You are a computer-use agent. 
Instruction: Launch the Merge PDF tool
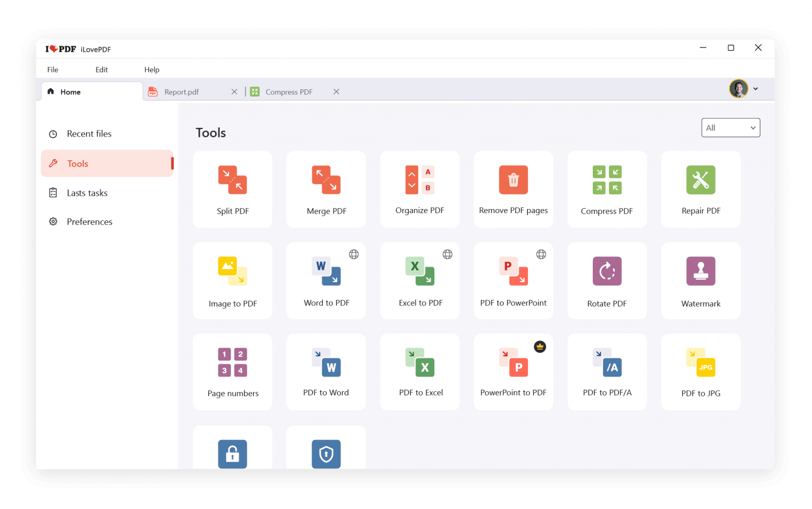(326, 189)
